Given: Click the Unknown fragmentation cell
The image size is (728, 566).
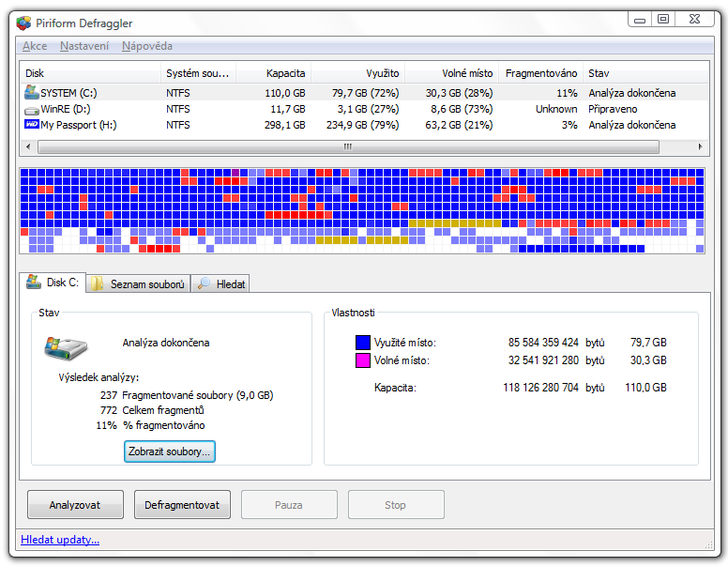Looking at the screenshot, I should tap(556, 109).
